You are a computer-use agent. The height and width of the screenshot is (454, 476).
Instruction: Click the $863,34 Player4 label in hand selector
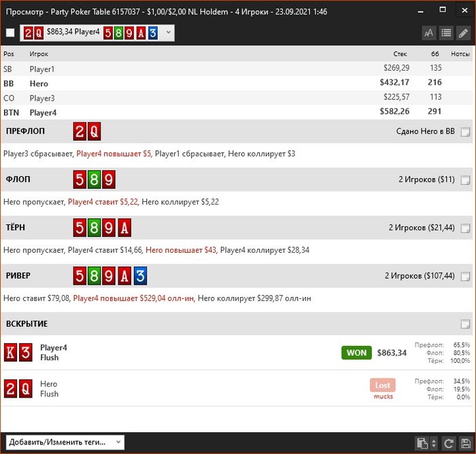coord(73,31)
